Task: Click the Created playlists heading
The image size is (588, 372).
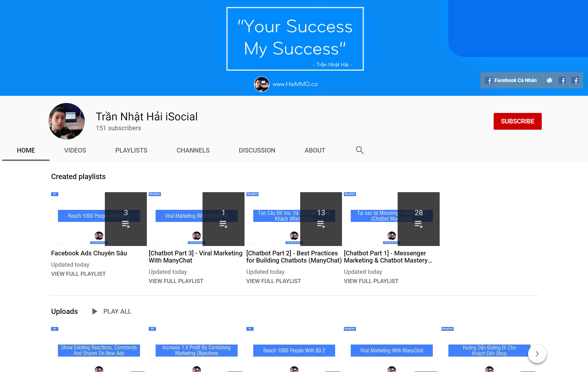Action: [x=78, y=177]
